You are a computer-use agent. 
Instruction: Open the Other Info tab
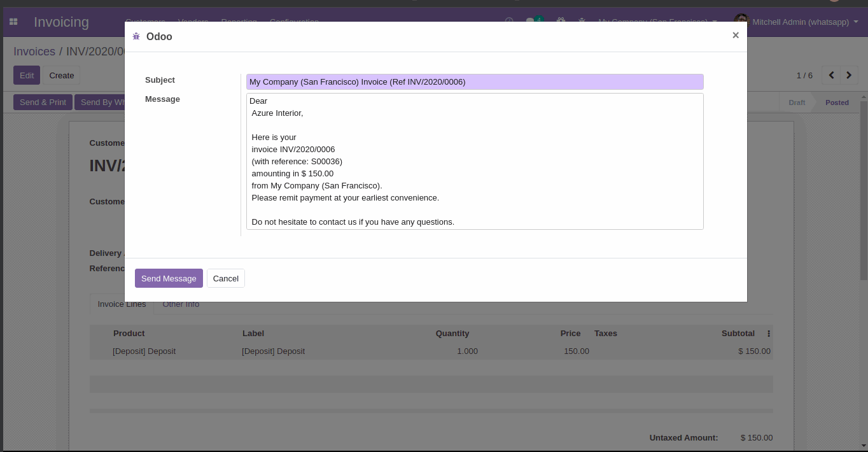[181, 304]
